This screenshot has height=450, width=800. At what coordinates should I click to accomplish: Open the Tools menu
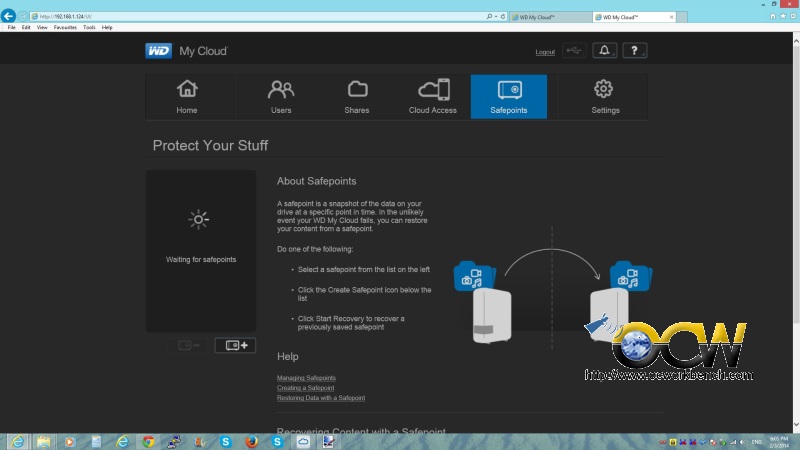[89, 28]
